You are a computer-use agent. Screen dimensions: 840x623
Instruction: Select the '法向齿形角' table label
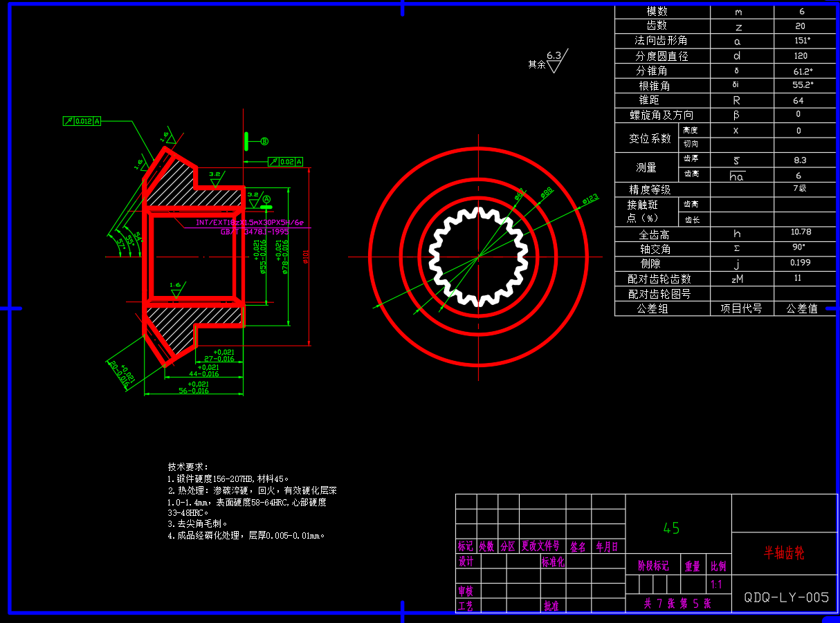661,41
